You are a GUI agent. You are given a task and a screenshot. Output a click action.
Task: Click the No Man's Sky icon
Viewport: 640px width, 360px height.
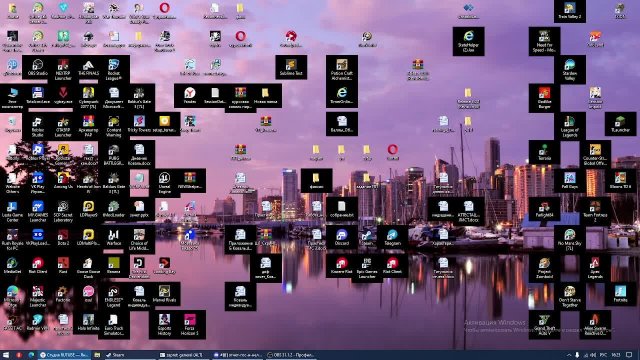569,240
